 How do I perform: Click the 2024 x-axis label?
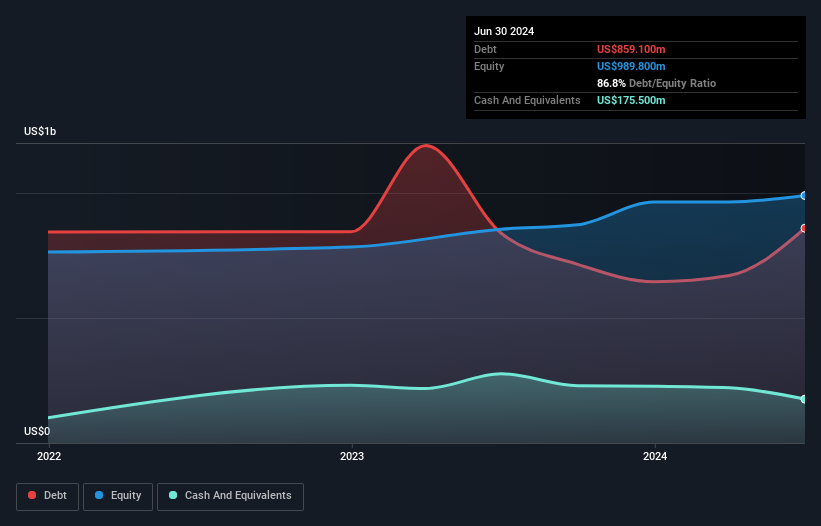(655, 456)
